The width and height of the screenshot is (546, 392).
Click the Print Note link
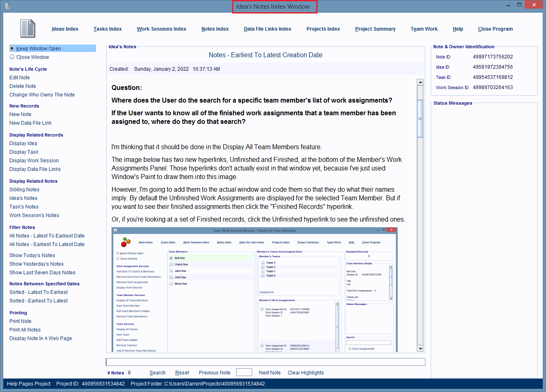(20, 321)
